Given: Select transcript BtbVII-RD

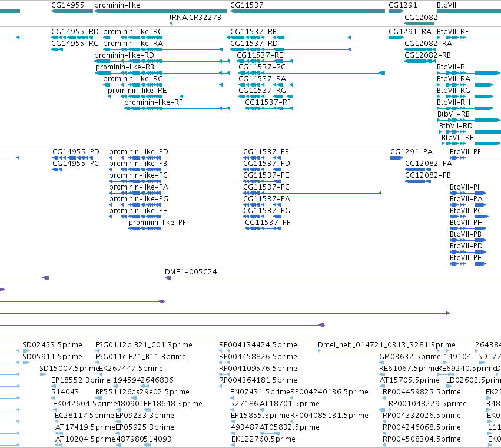Looking at the screenshot, I should pyautogui.click(x=456, y=126).
